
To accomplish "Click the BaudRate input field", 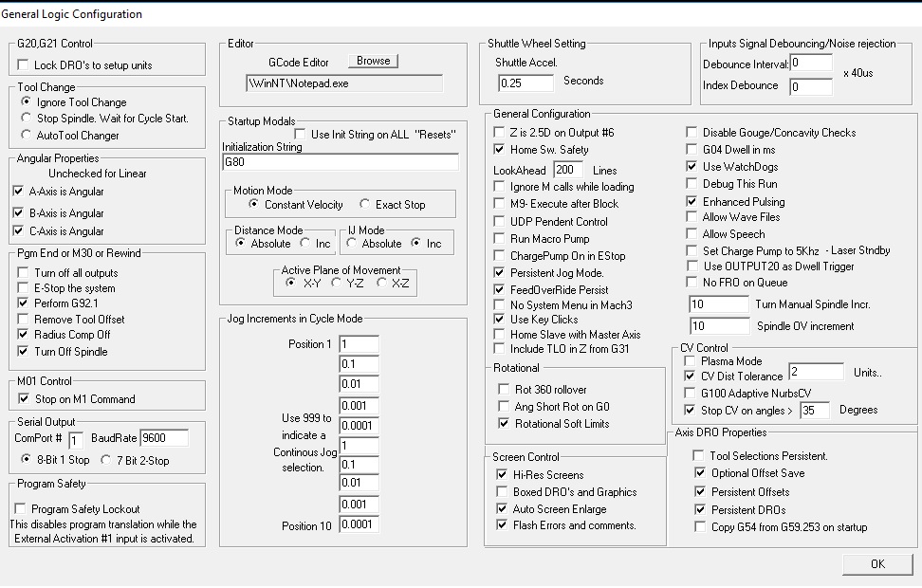I will click(164, 438).
